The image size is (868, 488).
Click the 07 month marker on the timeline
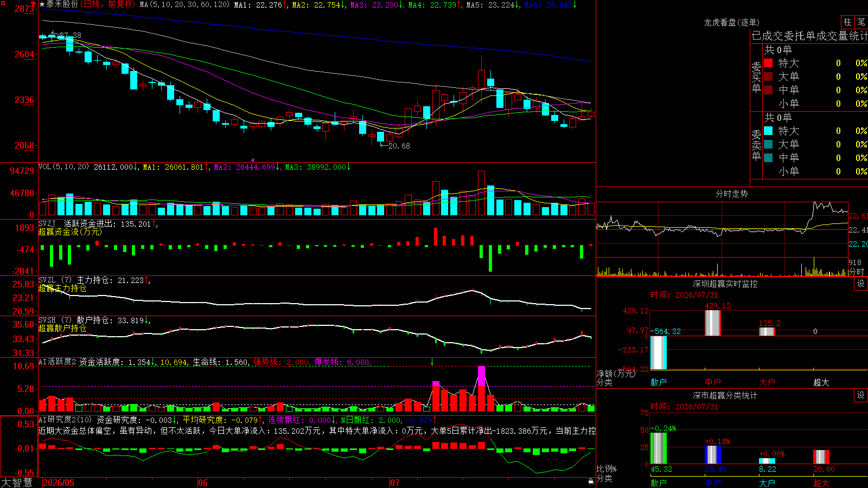click(395, 483)
